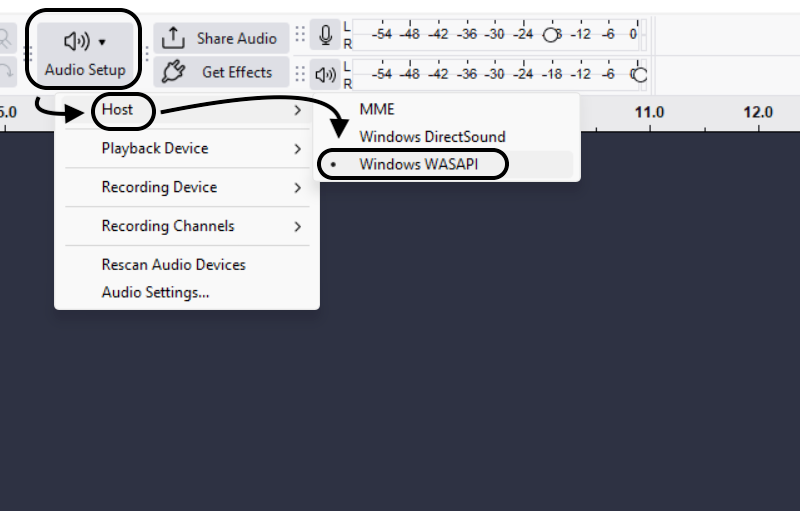Click the playback meter speaker icon
The image size is (800, 511).
pyautogui.click(x=326, y=73)
